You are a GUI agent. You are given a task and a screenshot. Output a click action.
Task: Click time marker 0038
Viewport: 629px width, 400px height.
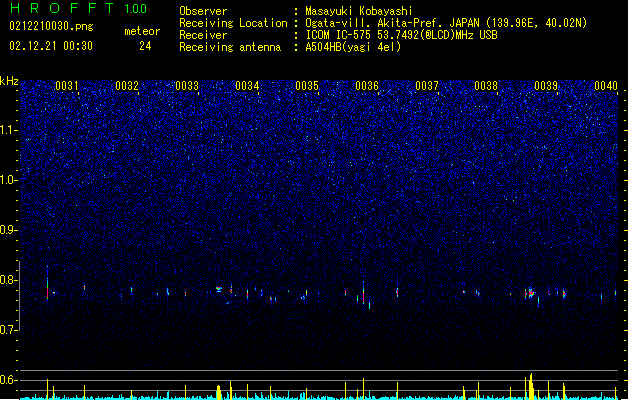(x=486, y=86)
